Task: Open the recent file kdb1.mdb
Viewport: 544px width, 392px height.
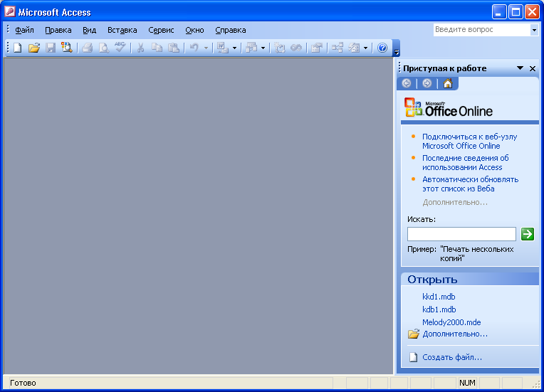Action: [x=439, y=309]
